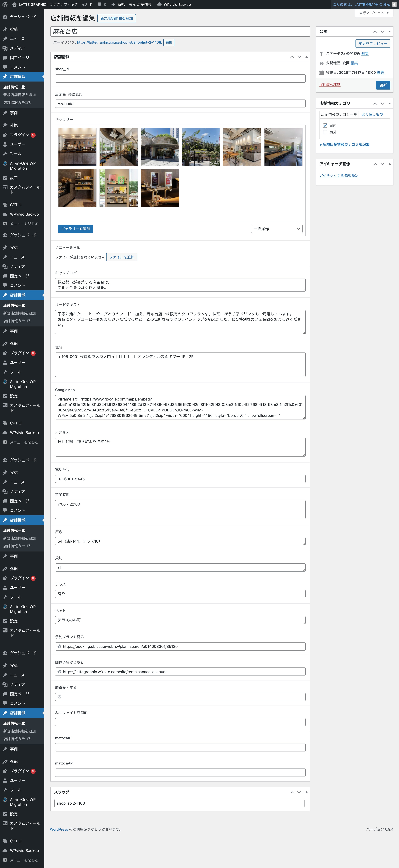Click the updates icon showing 11

point(85,4)
